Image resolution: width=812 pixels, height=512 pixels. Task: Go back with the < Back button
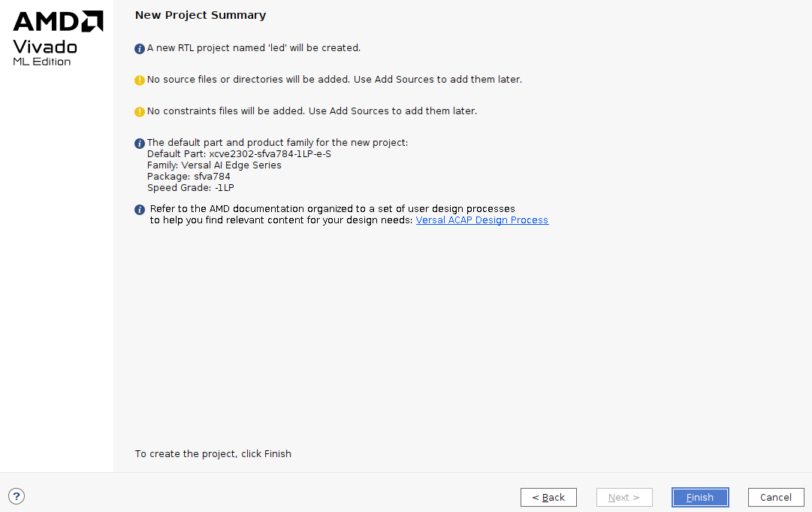coord(548,498)
